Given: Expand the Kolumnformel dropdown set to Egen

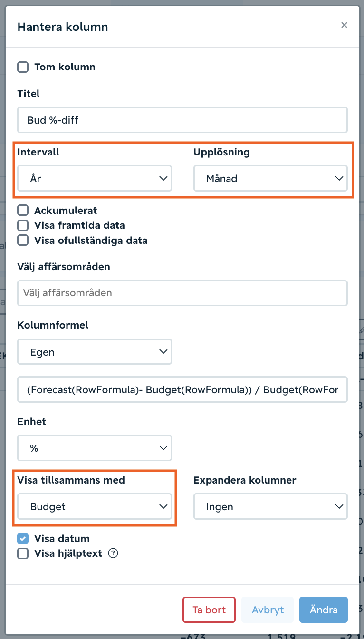Looking at the screenshot, I should 95,352.
